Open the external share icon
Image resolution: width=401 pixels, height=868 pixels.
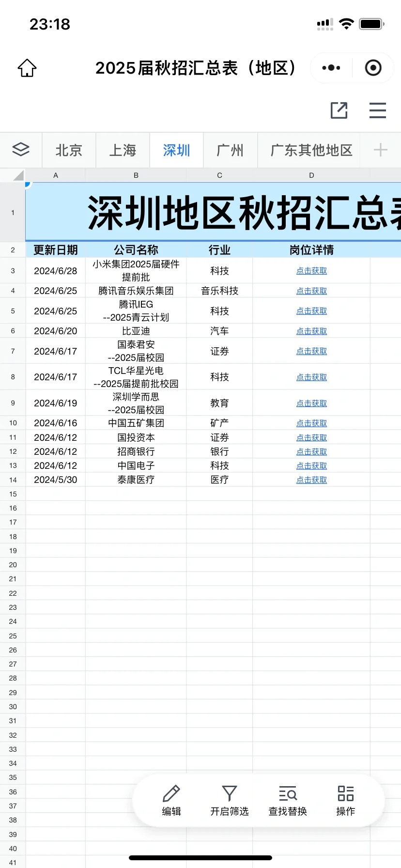point(339,110)
